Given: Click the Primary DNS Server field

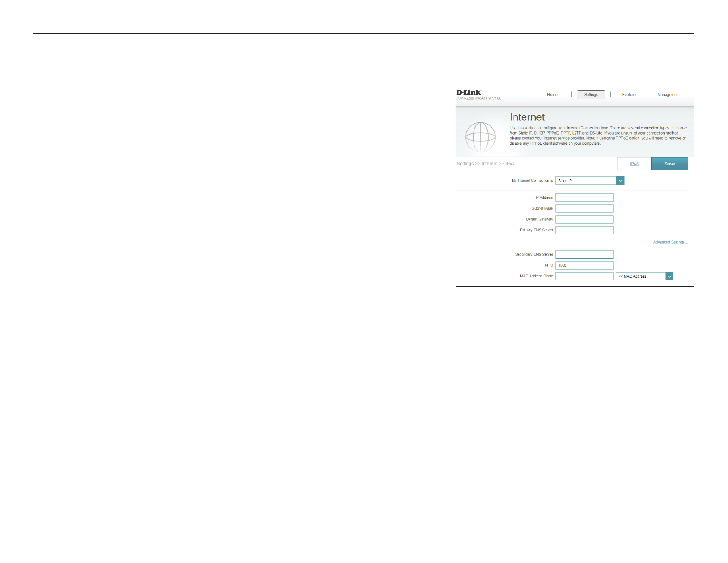Looking at the screenshot, I should (584, 230).
